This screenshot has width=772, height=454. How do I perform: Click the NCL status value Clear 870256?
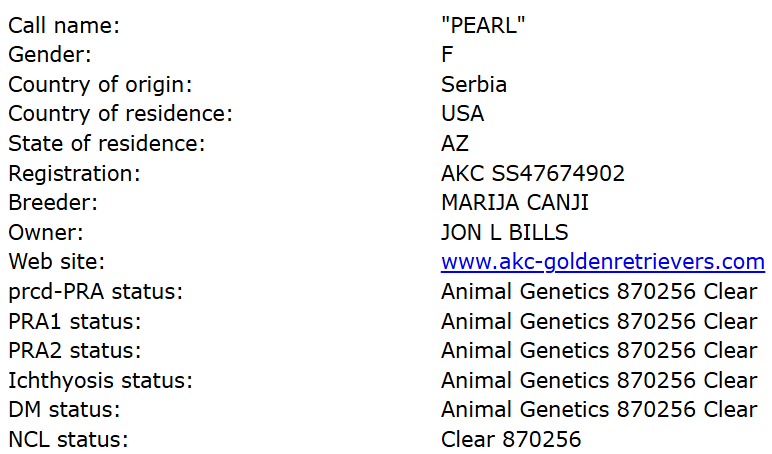point(510,440)
